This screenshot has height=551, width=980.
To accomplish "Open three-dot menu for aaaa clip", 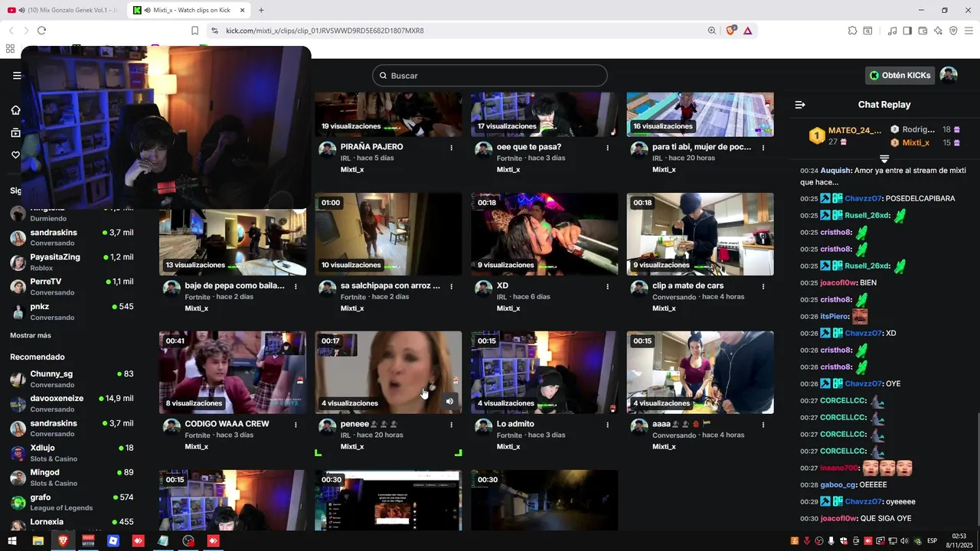I will (x=763, y=425).
